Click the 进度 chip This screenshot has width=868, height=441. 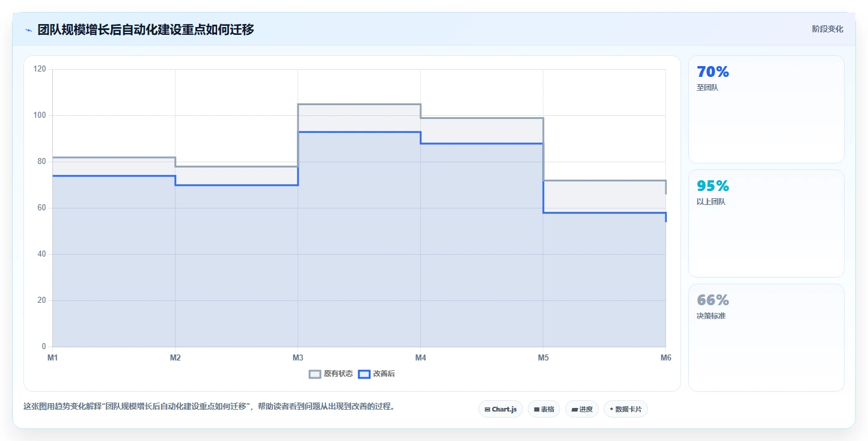(x=582, y=409)
